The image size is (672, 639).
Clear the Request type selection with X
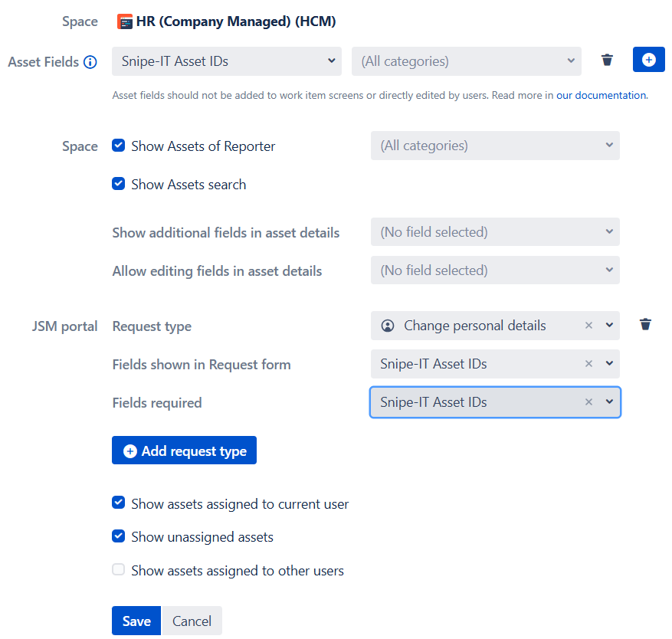point(588,326)
